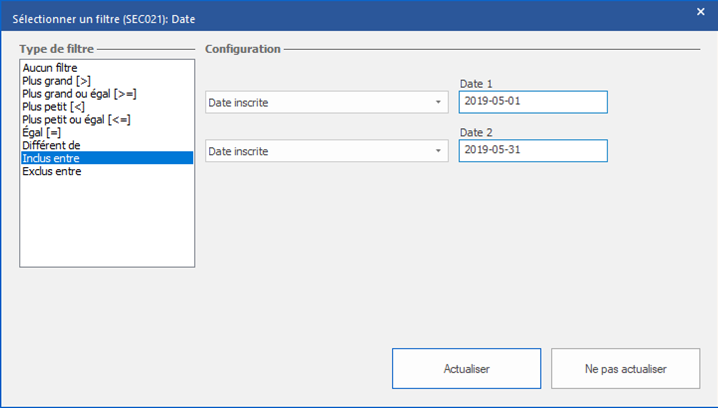Close the filter selection dialog
The height and width of the screenshot is (408, 718).
[x=700, y=12]
